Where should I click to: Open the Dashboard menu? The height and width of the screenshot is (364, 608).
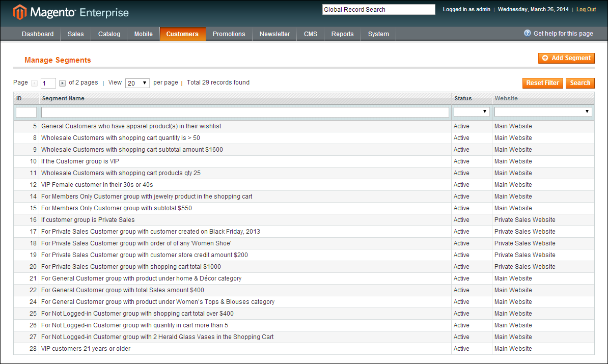[38, 34]
